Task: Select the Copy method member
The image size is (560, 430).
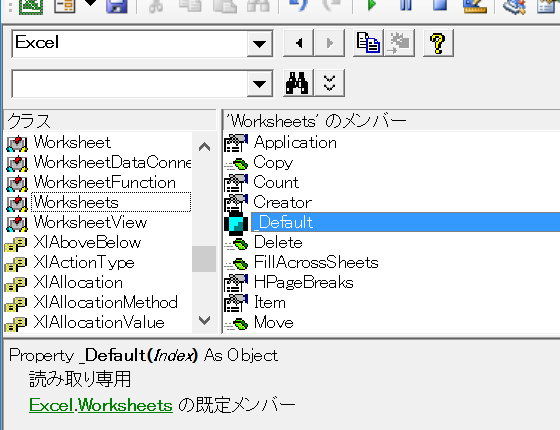Action: [x=273, y=162]
